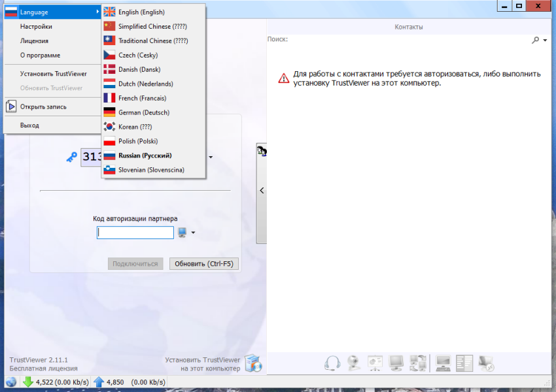Click the presentation whiteboard icon
The height and width of the screenshot is (392, 556).
375,363
